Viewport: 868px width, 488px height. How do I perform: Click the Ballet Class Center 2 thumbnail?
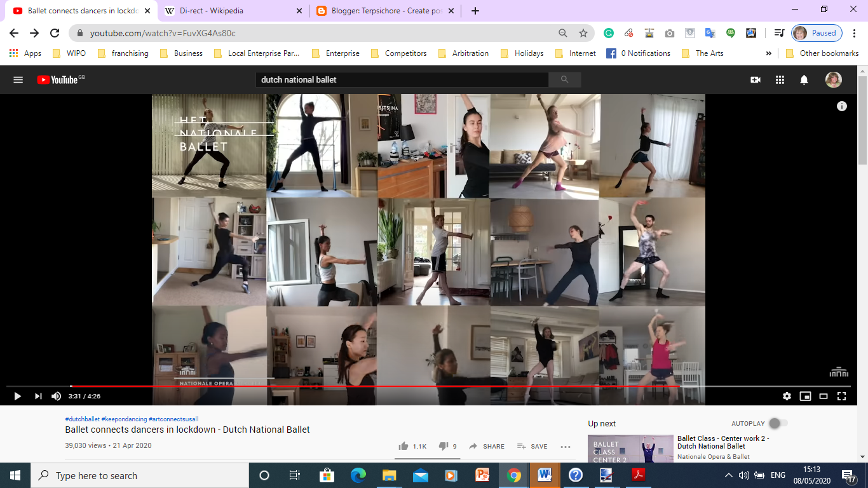coord(630,449)
